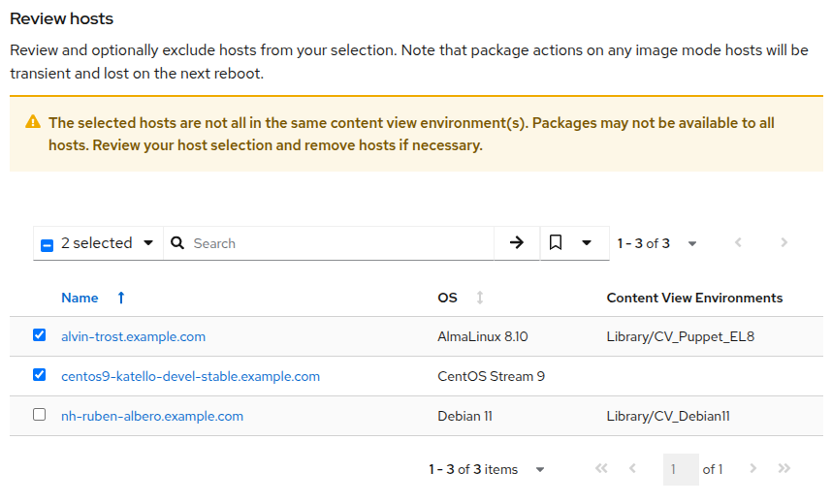Click the bookmark icon in search bar
This screenshot has height=504, width=832.
(x=555, y=243)
